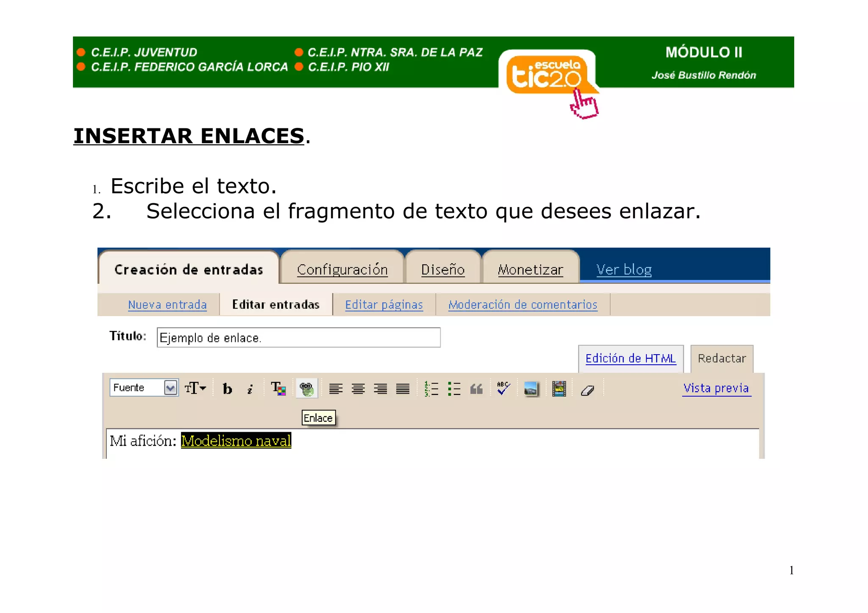
Task: Open the Vista previa link
Action: pos(716,388)
